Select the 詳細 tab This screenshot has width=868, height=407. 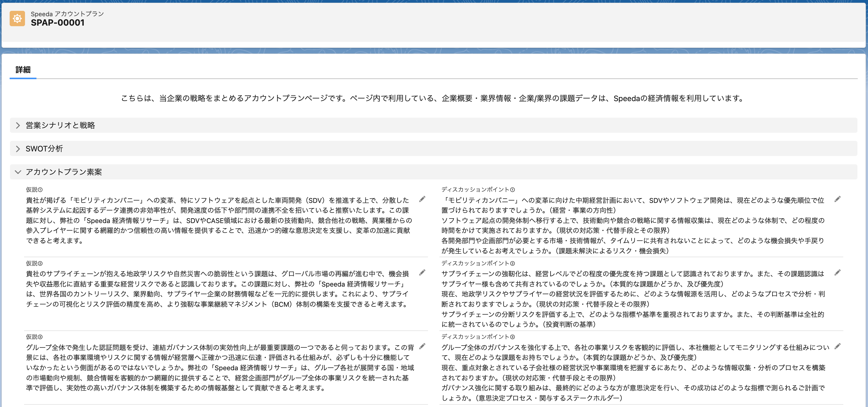click(23, 70)
